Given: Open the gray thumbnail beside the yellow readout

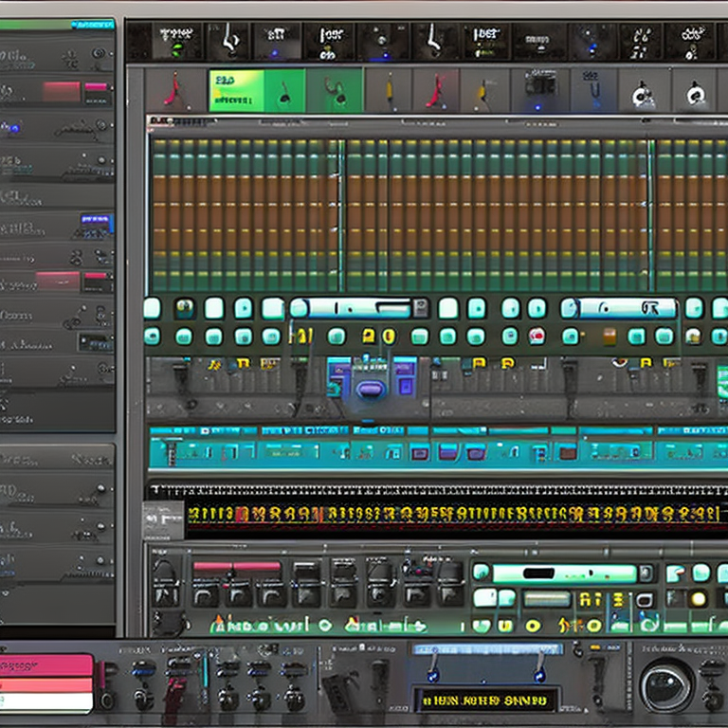Looking at the screenshot, I should [163, 519].
